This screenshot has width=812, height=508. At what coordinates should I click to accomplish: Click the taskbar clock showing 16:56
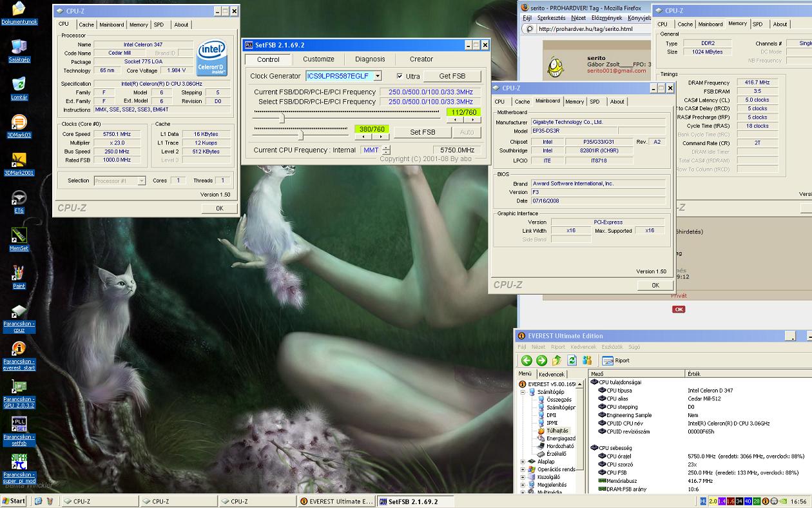798,501
